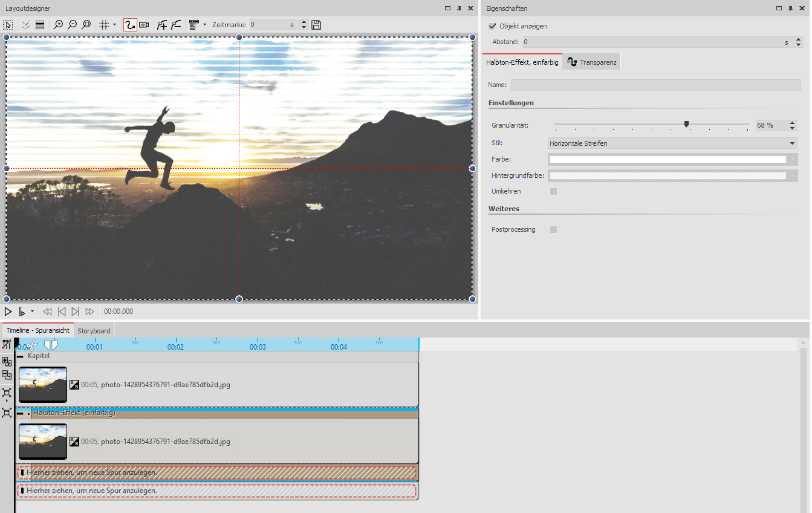Collapse the Kapitel track with its minus control
This screenshot has height=513, width=812.
[19, 356]
